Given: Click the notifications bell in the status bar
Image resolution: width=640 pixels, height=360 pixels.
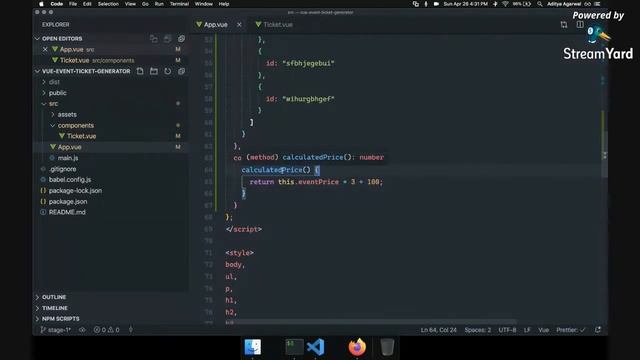Looking at the screenshot, I should tap(598, 330).
